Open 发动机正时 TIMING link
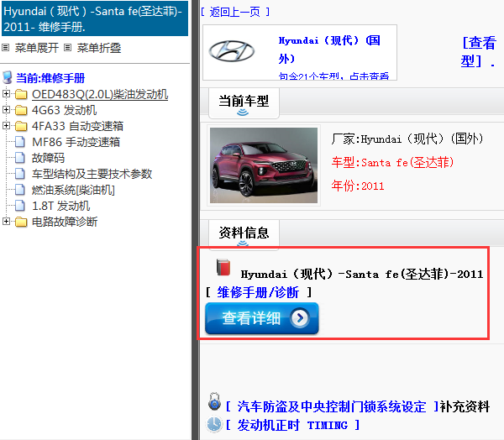 tap(292, 425)
